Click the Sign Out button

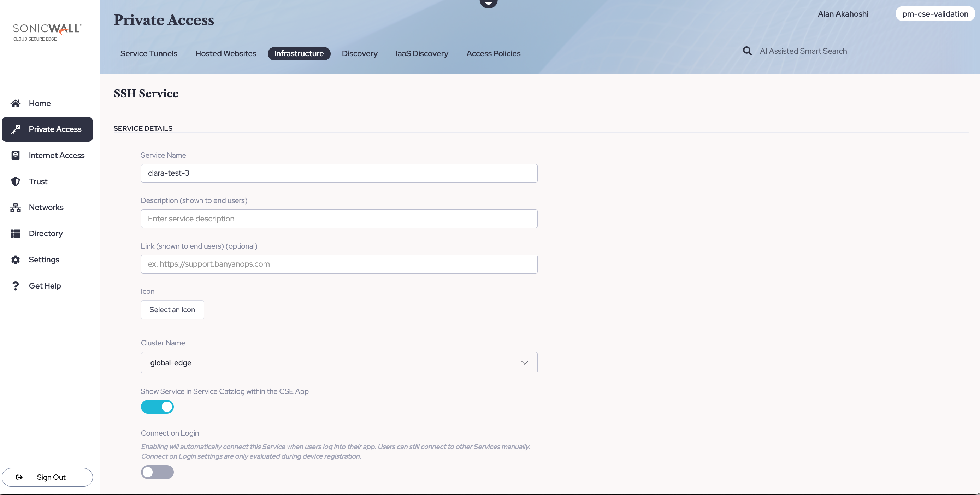tap(47, 477)
